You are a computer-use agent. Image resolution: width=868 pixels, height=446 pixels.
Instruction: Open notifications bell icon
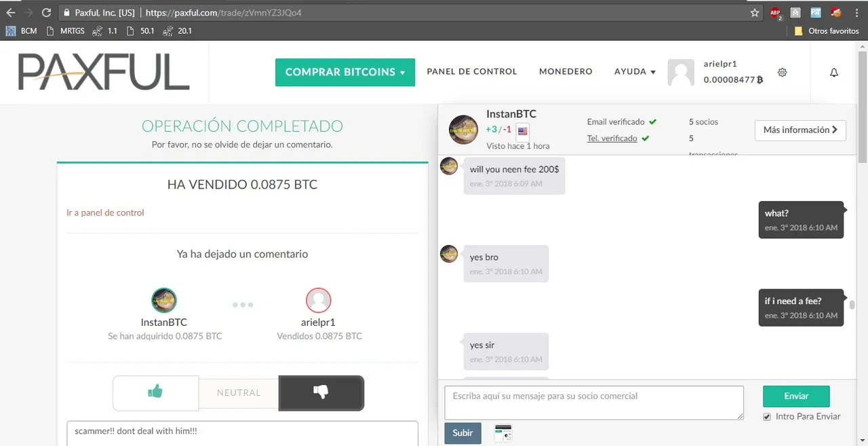pos(835,72)
